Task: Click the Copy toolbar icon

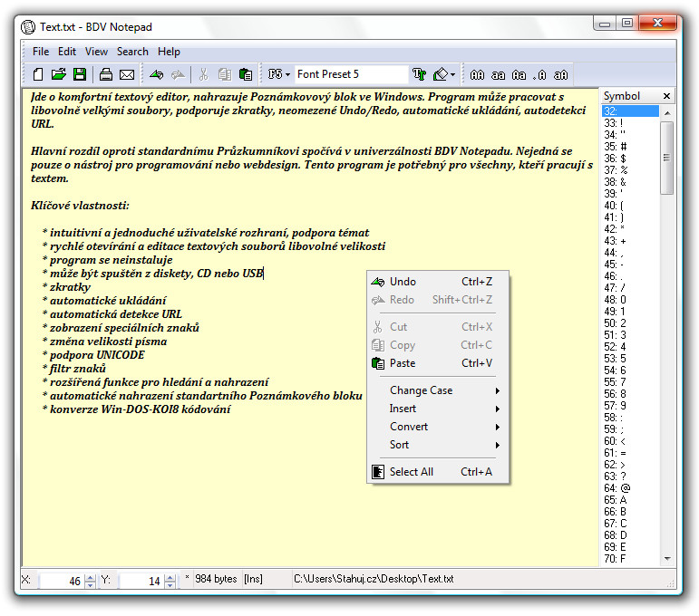Action: pyautogui.click(x=225, y=74)
